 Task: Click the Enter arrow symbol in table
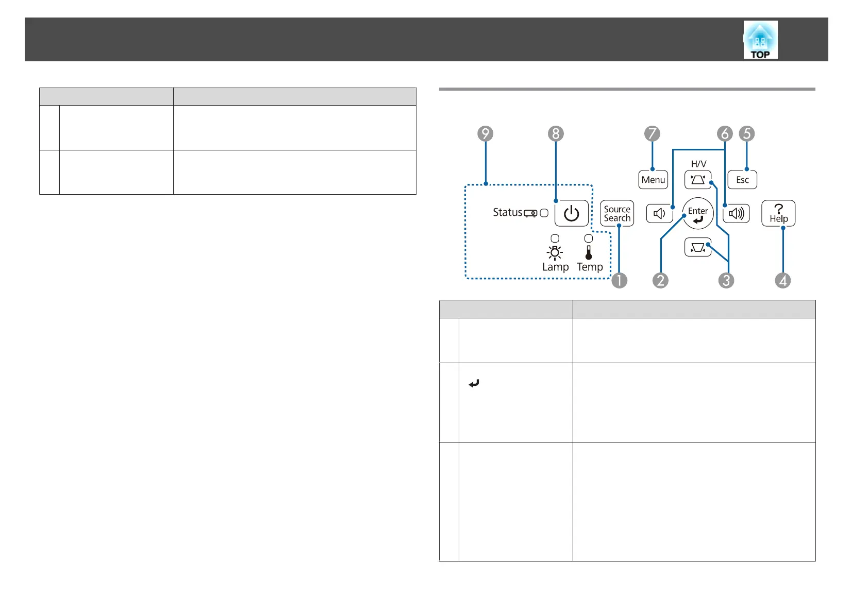(x=474, y=383)
